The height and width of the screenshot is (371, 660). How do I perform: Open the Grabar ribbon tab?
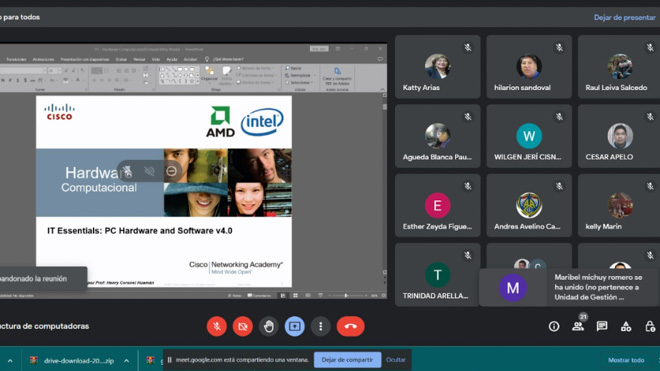[x=121, y=59]
